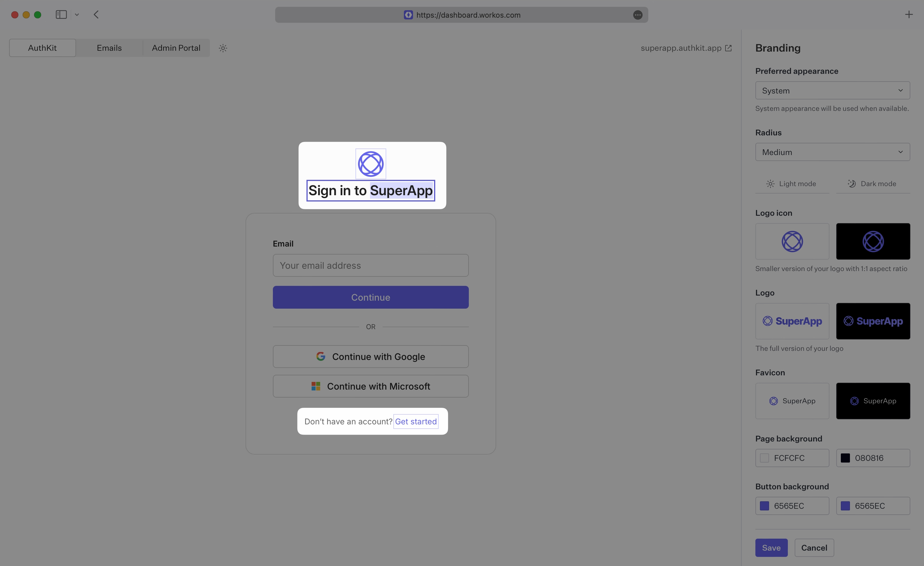
Task: Open external preview via superapp.authkit.app link
Action: click(x=686, y=48)
